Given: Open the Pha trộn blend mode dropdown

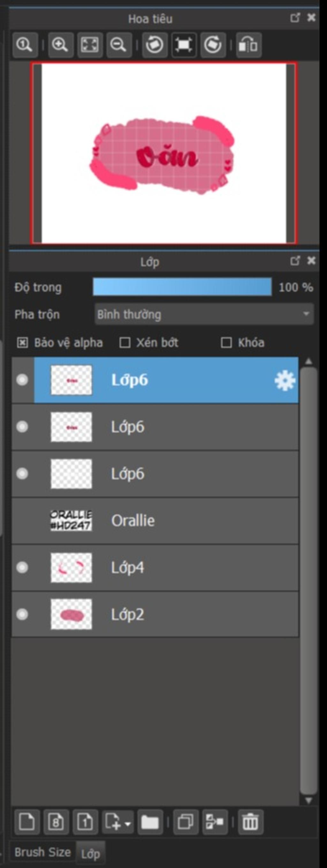Looking at the screenshot, I should (204, 314).
